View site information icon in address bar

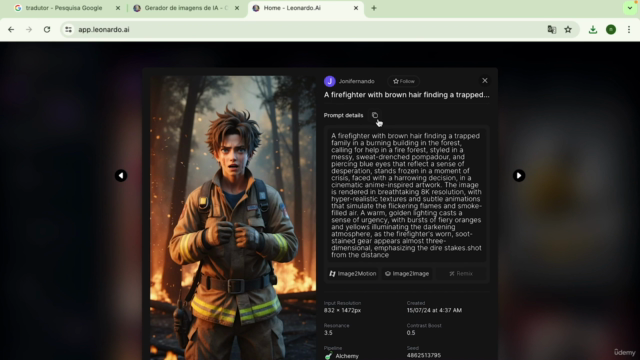(x=69, y=29)
